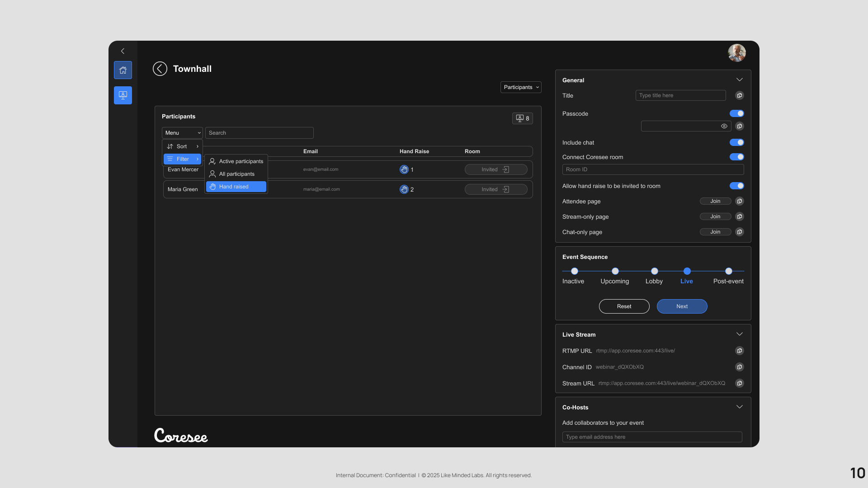Viewport: 868px width, 488px height.
Task: Copy the Stream URL
Action: coord(740,383)
